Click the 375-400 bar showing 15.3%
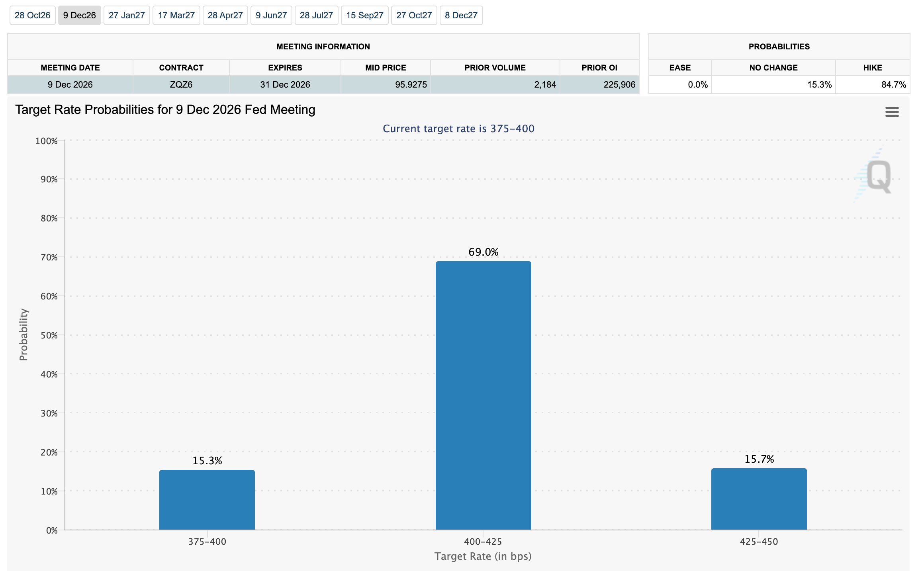This screenshot has height=571, width=924. point(207,500)
